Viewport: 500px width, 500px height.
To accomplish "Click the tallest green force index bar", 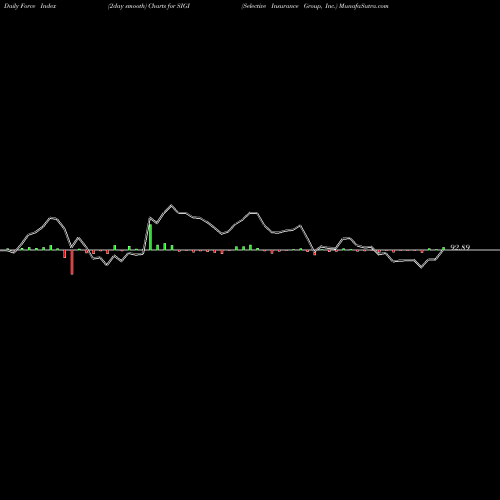I will 151,237.
